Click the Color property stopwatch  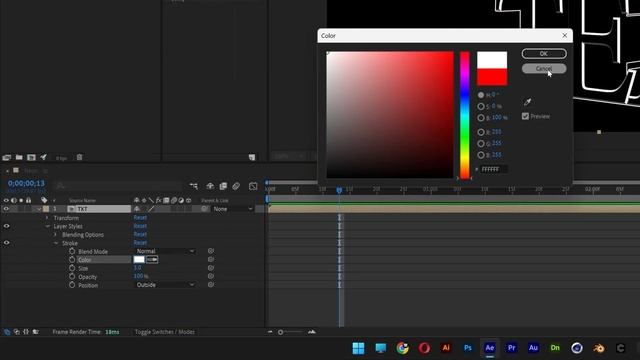[x=72, y=260]
